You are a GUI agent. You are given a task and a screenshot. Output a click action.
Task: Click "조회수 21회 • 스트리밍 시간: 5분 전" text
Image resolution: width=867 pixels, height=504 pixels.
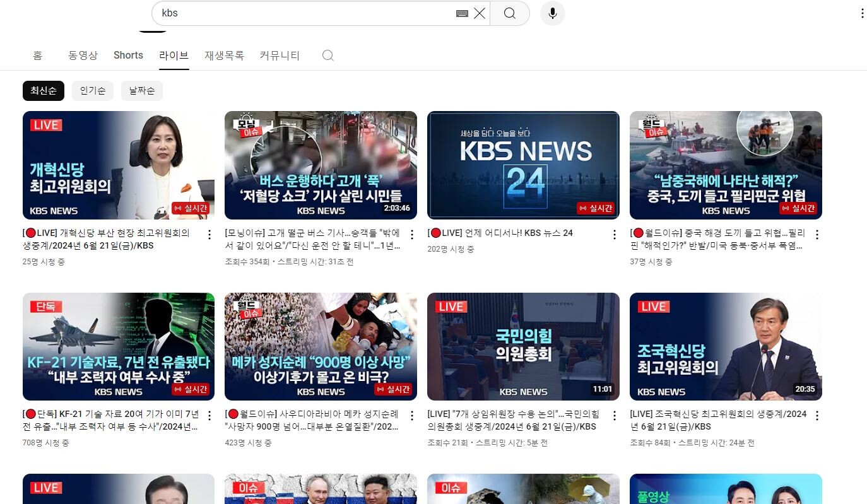click(x=487, y=443)
